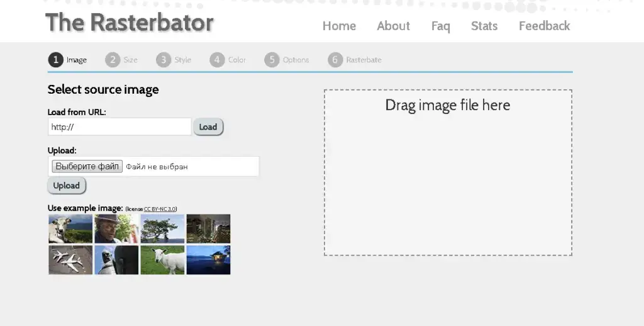Open the Home menu item
Image resolution: width=644 pixels, height=326 pixels.
coord(339,26)
